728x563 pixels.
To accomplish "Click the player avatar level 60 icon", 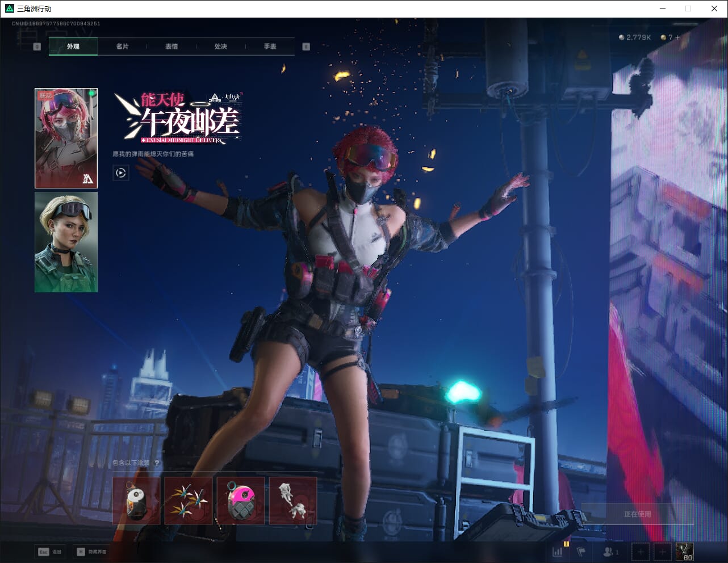I will tap(684, 552).
